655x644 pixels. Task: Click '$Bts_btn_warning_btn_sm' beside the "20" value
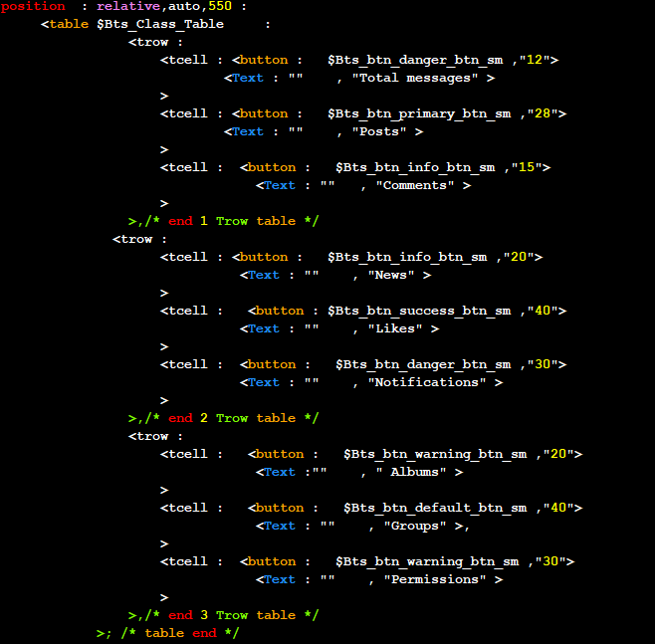pos(435,455)
